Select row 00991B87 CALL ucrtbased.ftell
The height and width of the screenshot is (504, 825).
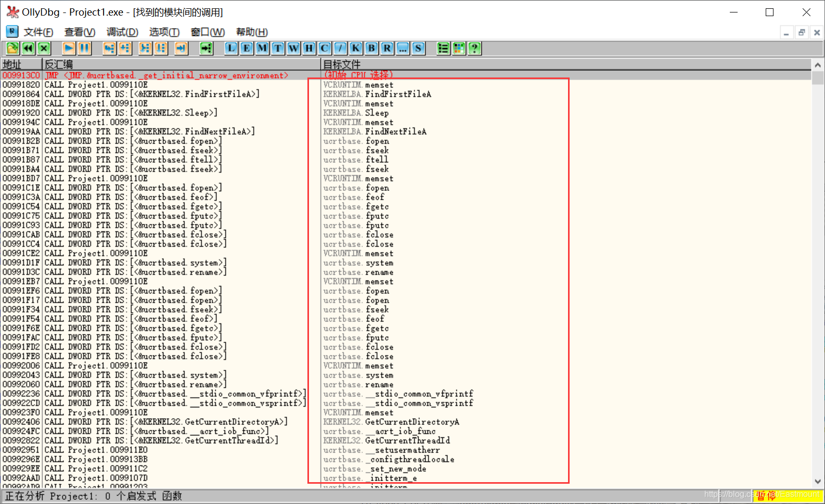coord(406,160)
